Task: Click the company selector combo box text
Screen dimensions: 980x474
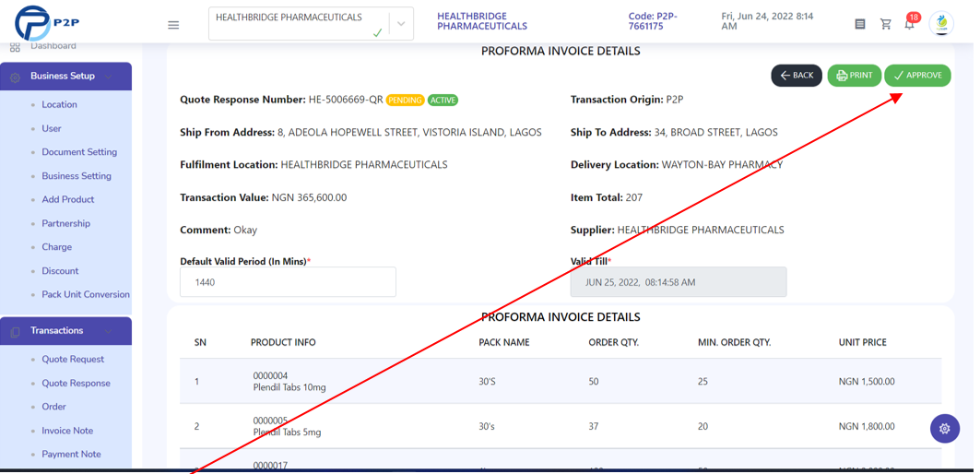Action: (x=289, y=18)
